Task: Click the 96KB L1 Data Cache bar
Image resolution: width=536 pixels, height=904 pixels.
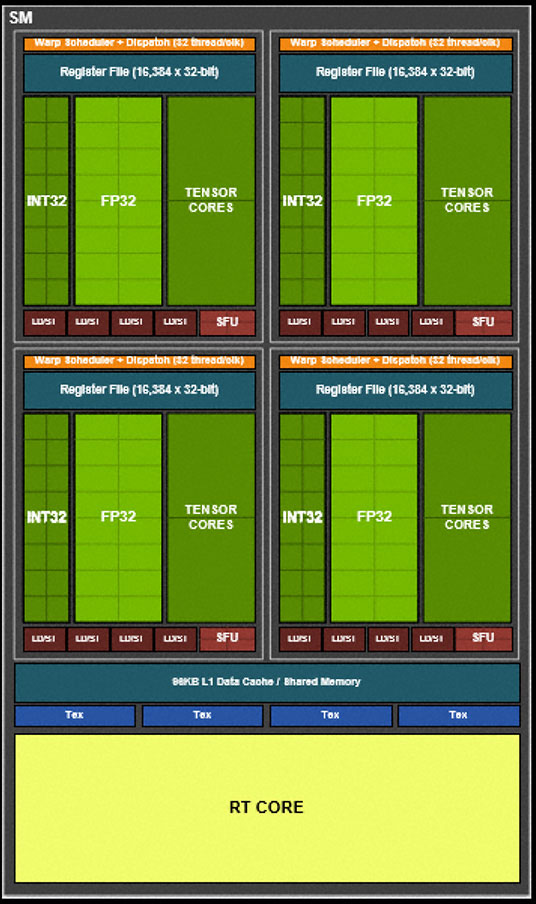Action: (267, 682)
